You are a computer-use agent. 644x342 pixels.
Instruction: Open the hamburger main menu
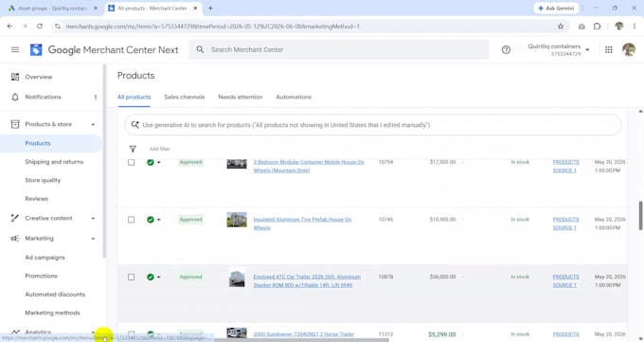click(15, 50)
